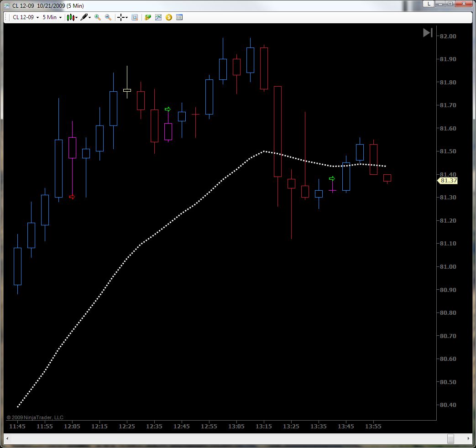
Task: Click the zoom in magnifier
Action: point(98,17)
